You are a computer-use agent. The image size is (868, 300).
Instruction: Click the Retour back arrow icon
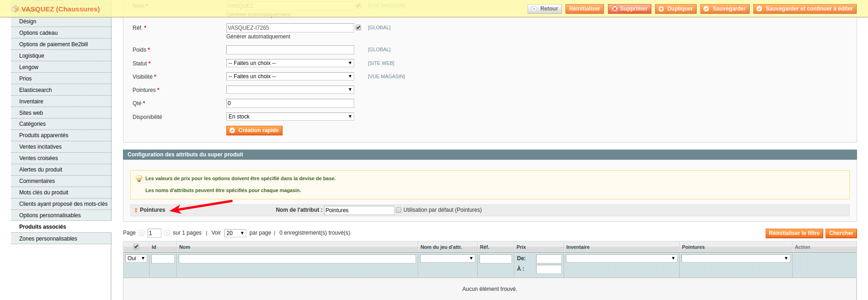click(534, 9)
